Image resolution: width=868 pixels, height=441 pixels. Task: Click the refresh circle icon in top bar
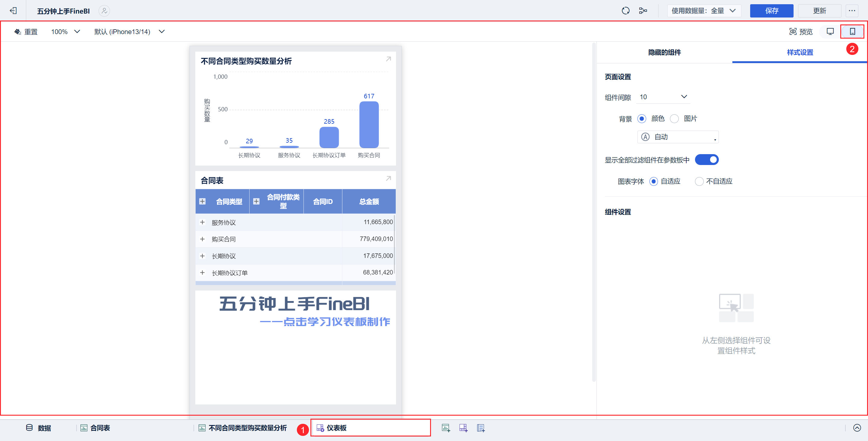point(625,11)
